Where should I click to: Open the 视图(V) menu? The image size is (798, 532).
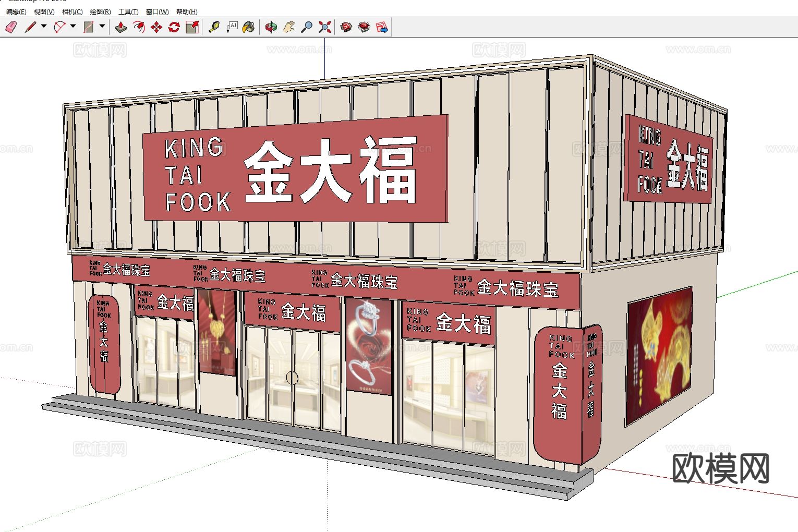44,11
